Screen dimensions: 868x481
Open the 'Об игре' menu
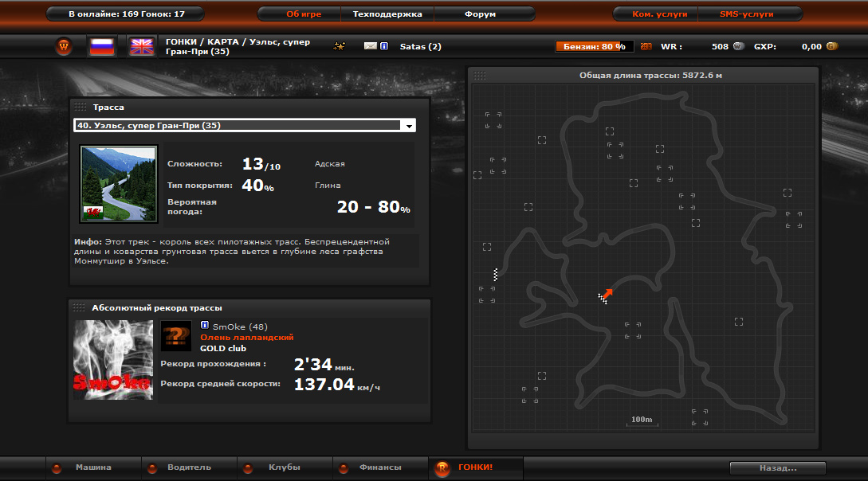[299, 14]
